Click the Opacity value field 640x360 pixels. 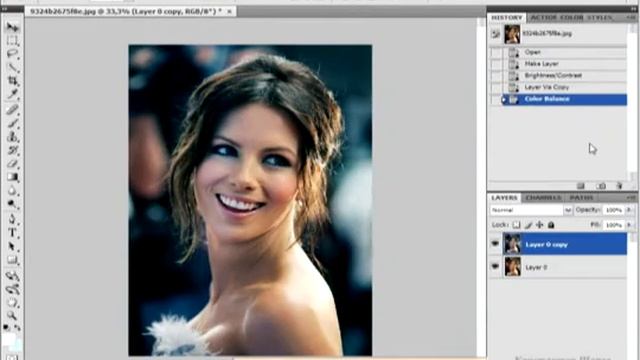pyautogui.click(x=613, y=210)
